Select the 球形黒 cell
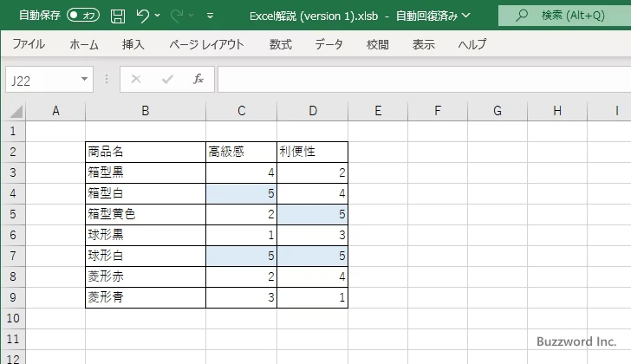This screenshot has height=364, width=631. pyautogui.click(x=146, y=235)
